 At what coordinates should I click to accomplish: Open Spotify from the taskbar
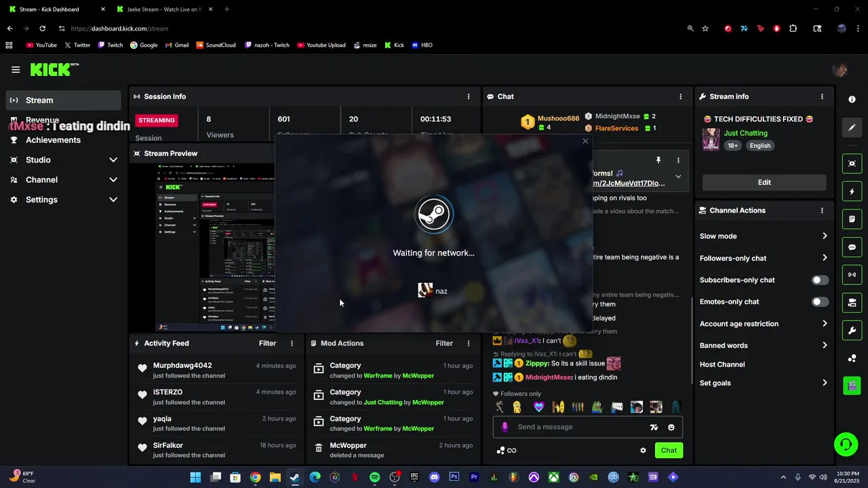(x=375, y=477)
